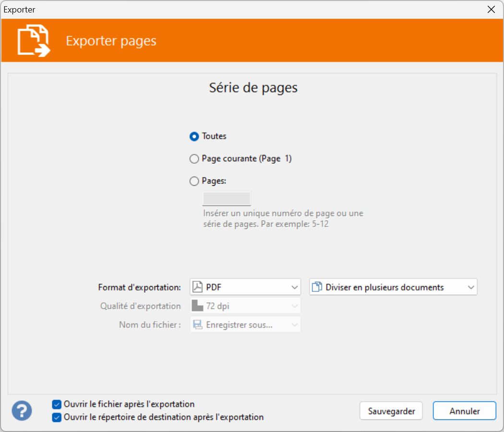The image size is (504, 432).
Task: Close the Exporter dialog with the X
Action: pyautogui.click(x=491, y=10)
